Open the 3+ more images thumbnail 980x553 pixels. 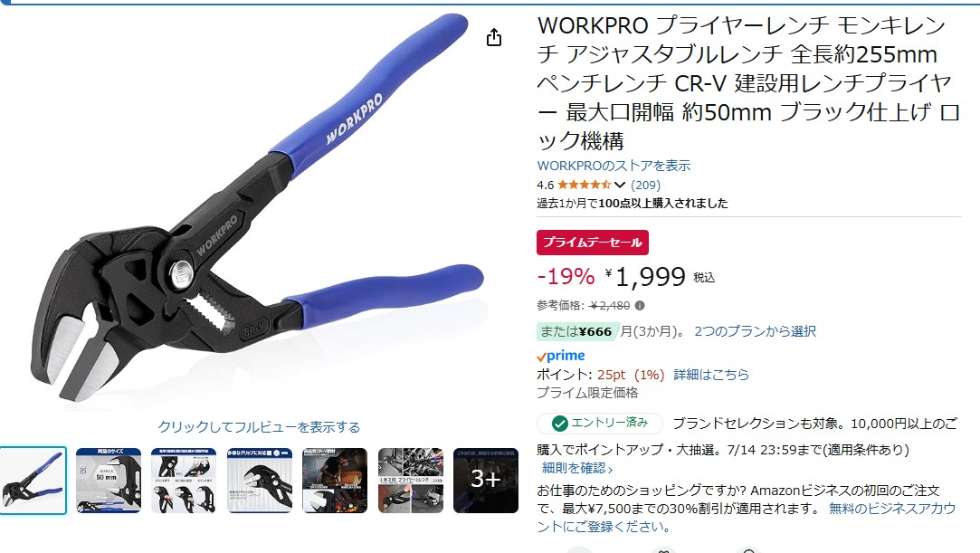(486, 481)
